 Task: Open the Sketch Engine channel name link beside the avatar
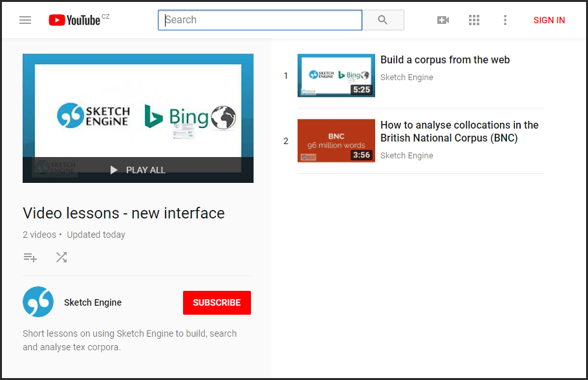pos(93,302)
